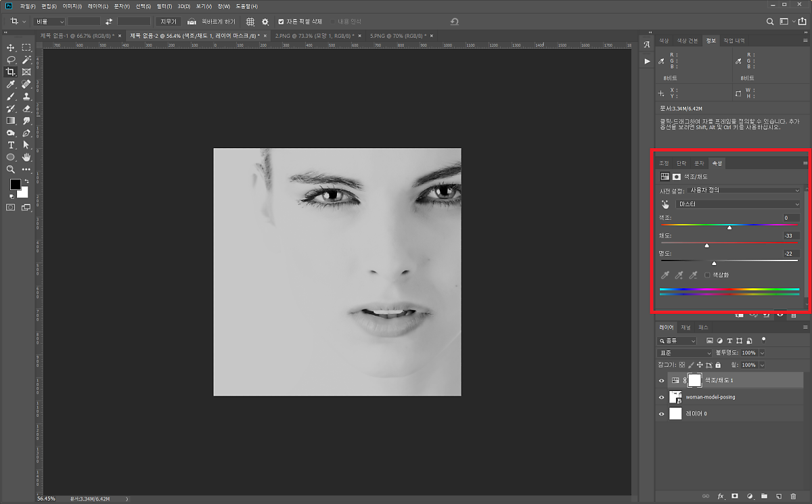Click the 지우기 button

[x=168, y=22]
